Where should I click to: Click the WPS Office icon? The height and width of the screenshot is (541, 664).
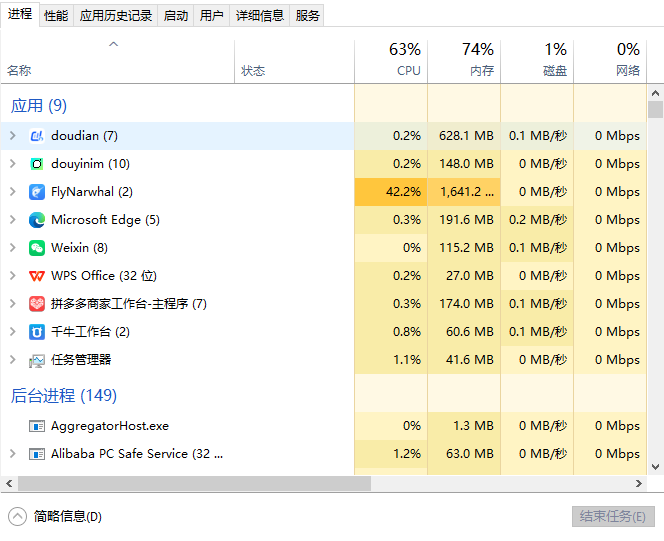tap(37, 276)
